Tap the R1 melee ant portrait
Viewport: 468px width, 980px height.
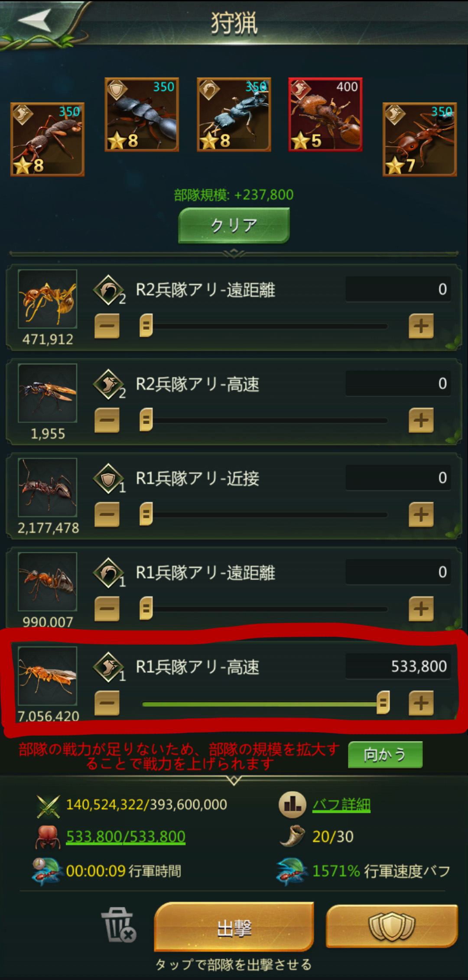pyautogui.click(x=48, y=487)
